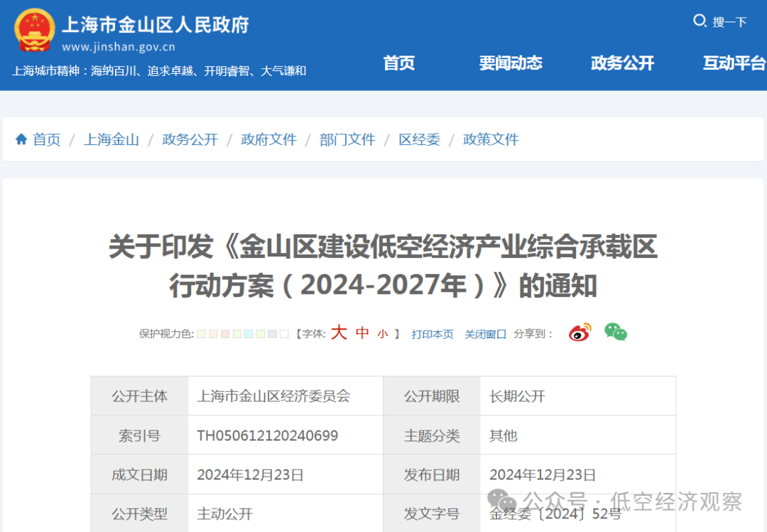Click 上海市金山区人民政府 site title
The height and width of the screenshot is (532, 767).
point(156,24)
